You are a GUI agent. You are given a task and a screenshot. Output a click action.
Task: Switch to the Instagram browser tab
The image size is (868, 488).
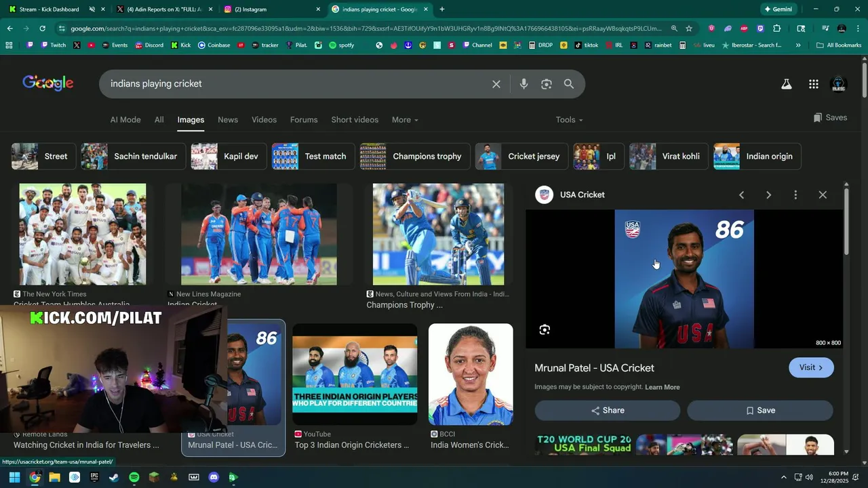point(271,9)
